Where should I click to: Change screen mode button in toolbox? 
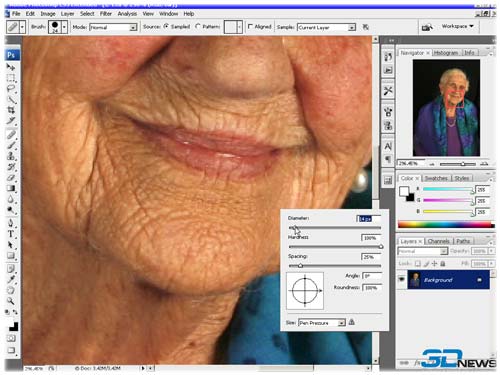point(11,350)
